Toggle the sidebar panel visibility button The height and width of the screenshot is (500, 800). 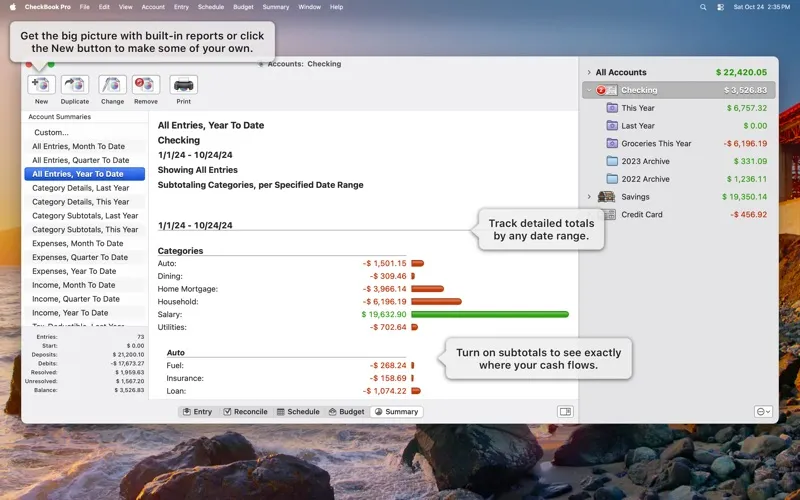(x=565, y=411)
